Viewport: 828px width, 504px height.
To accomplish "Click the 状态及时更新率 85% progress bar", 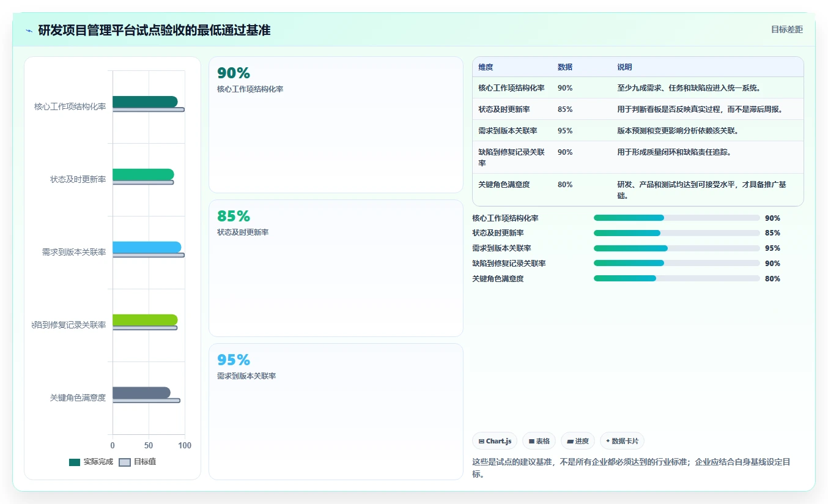I will point(677,233).
